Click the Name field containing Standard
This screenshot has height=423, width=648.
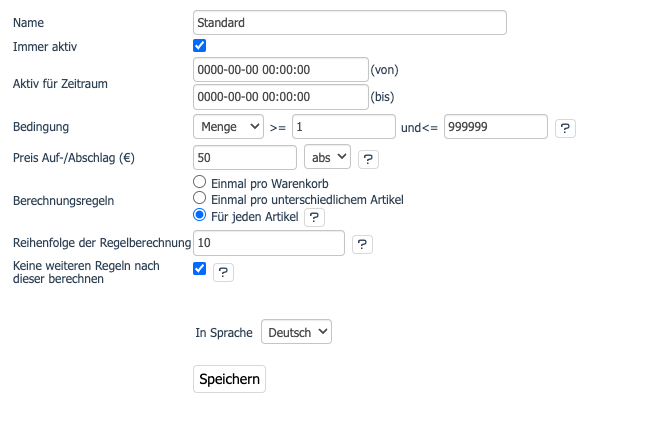click(x=349, y=22)
